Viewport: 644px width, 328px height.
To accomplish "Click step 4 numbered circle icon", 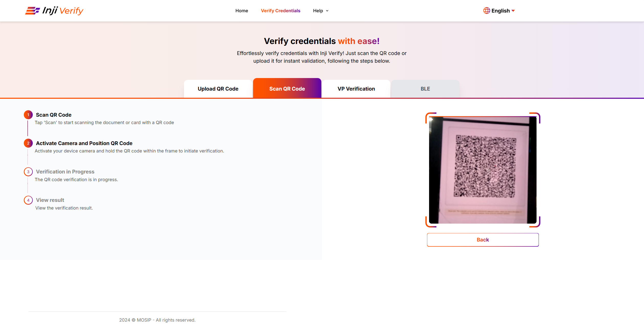I will (x=28, y=200).
